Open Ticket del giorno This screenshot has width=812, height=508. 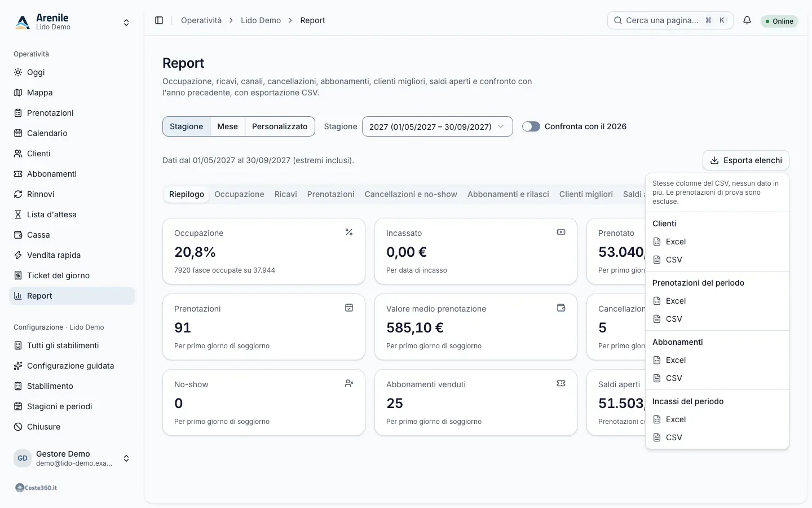(72, 275)
